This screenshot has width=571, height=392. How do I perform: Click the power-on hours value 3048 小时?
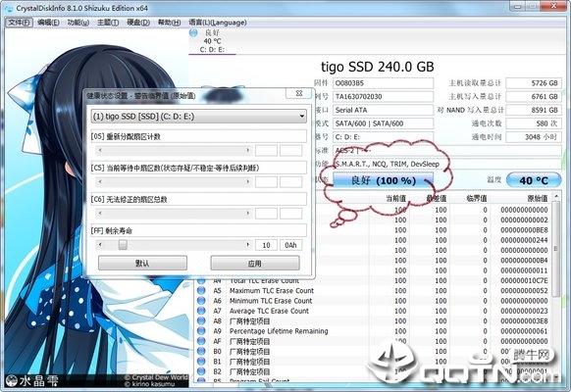[534, 137]
